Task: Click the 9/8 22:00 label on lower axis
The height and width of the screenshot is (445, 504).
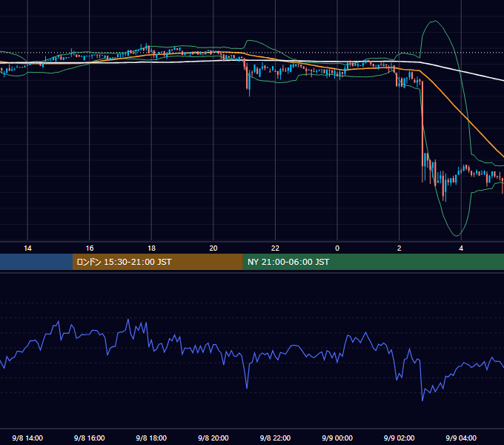Action: (275, 438)
